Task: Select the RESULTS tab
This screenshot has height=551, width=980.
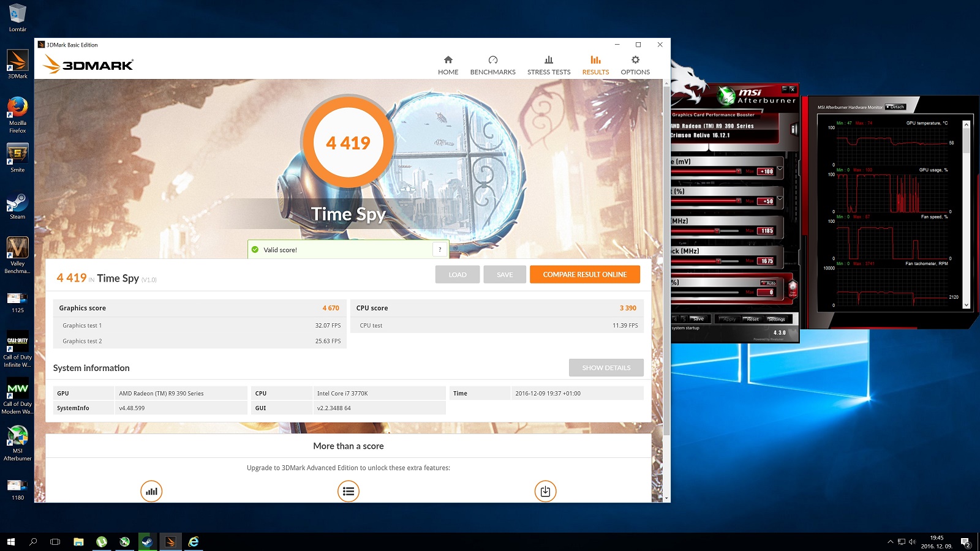Action: tap(595, 65)
